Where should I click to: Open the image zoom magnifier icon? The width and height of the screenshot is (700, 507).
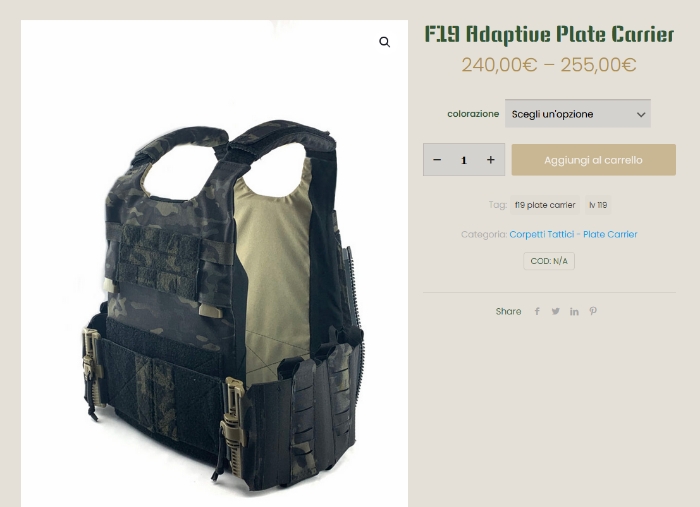pyautogui.click(x=384, y=42)
